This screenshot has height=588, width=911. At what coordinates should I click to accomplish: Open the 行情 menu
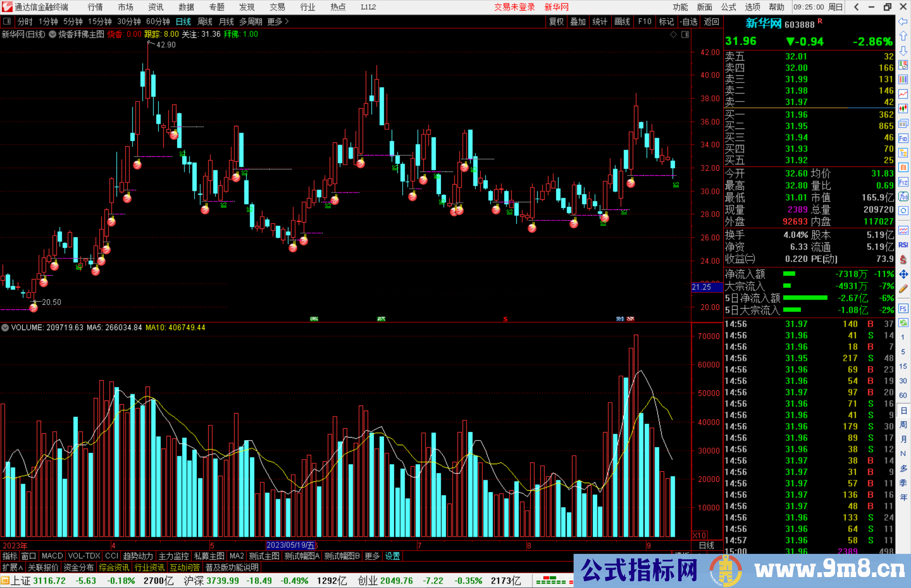coord(95,7)
